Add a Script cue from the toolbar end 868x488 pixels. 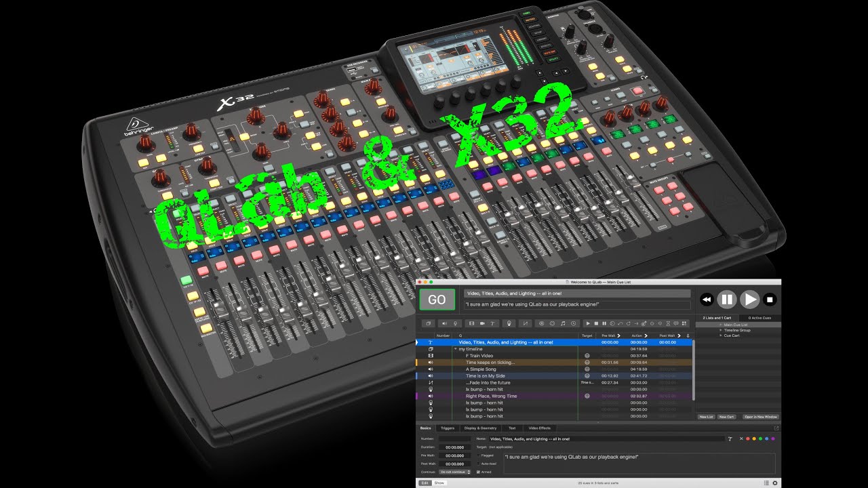(x=684, y=323)
